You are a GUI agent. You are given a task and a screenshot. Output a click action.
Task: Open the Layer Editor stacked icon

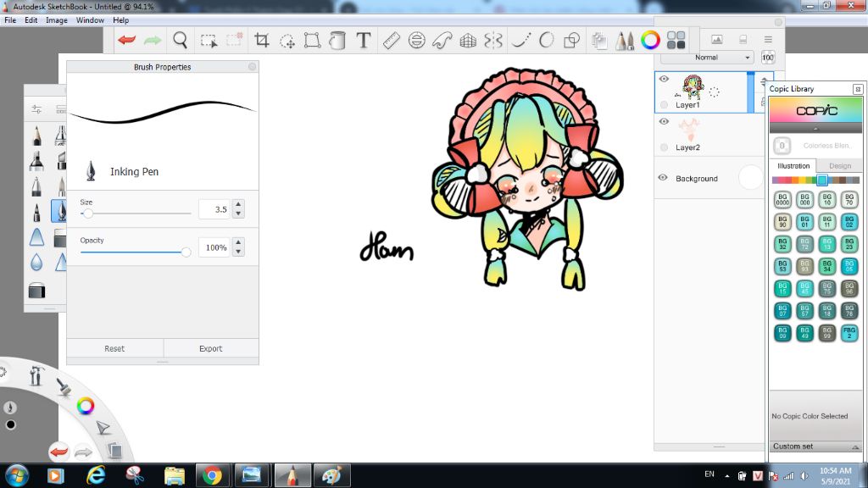(598, 41)
